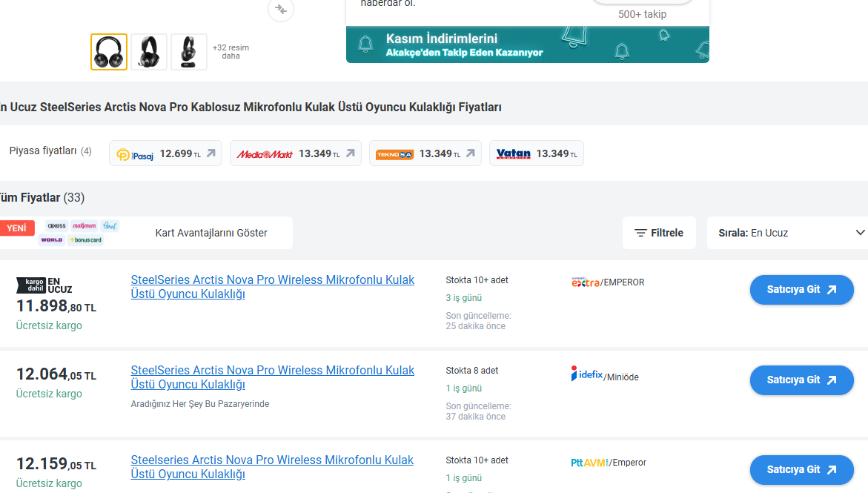Select the first headphone thumbnail image
The height and width of the screenshot is (493, 868).
coord(109,52)
